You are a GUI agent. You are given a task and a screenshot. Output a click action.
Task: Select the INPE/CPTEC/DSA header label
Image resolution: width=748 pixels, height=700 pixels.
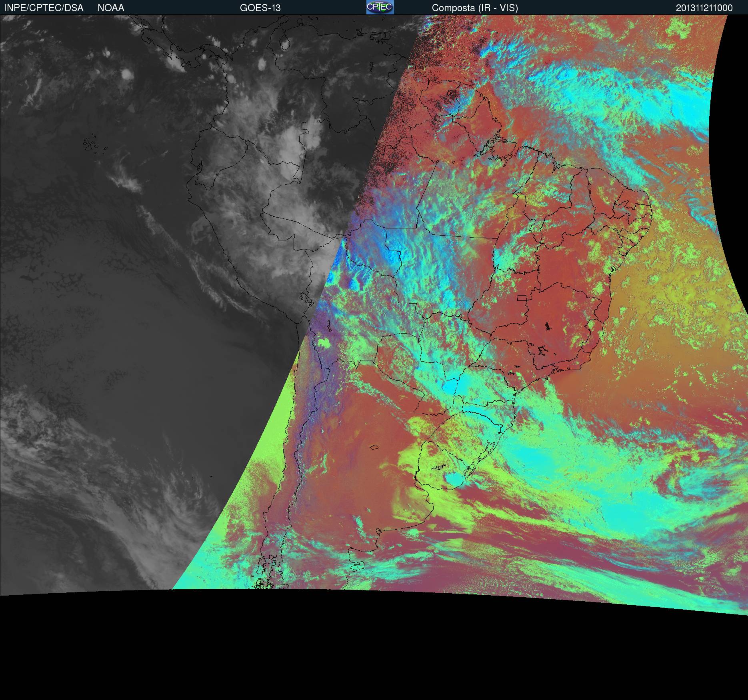click(44, 8)
